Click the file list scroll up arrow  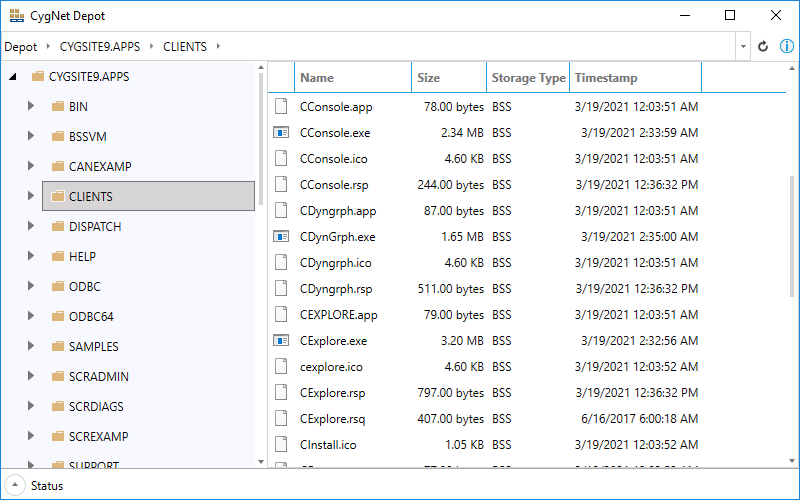792,68
